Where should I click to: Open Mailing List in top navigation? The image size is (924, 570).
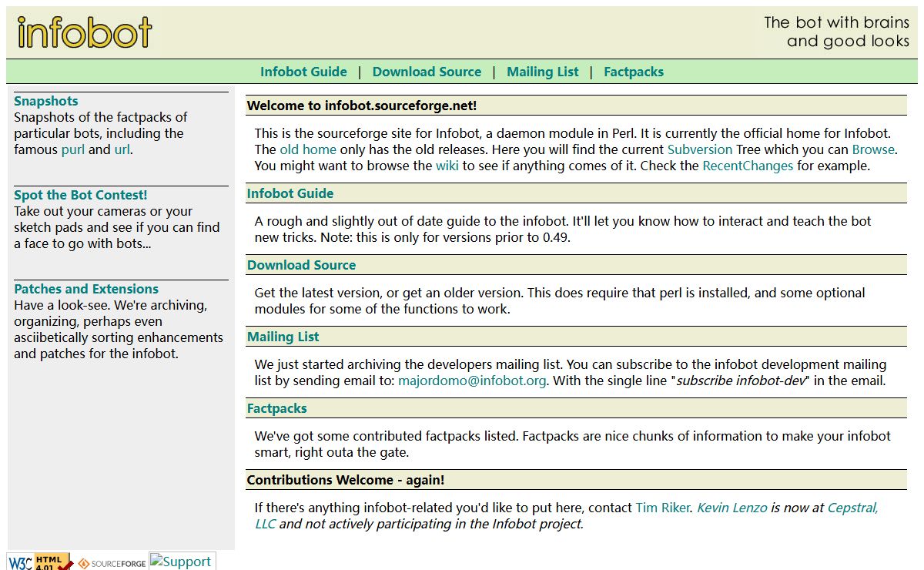tap(542, 72)
